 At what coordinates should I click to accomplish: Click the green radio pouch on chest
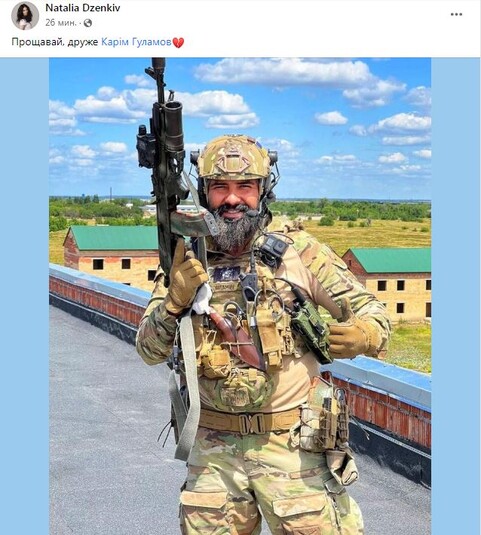312,328
